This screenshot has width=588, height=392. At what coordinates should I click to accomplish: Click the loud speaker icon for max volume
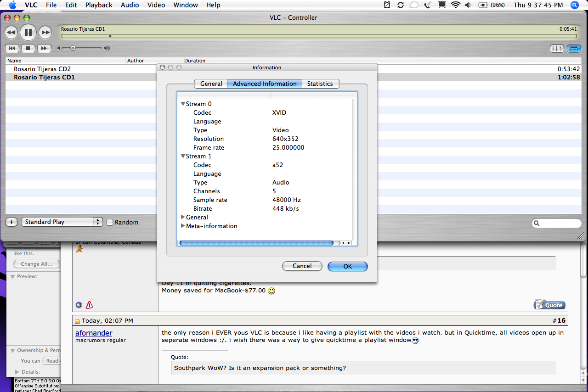pos(107,48)
